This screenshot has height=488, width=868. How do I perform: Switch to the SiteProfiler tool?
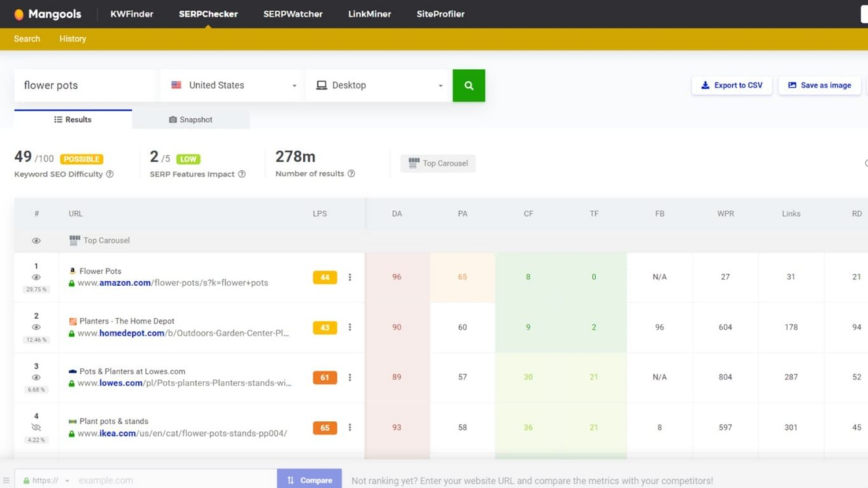click(x=441, y=14)
